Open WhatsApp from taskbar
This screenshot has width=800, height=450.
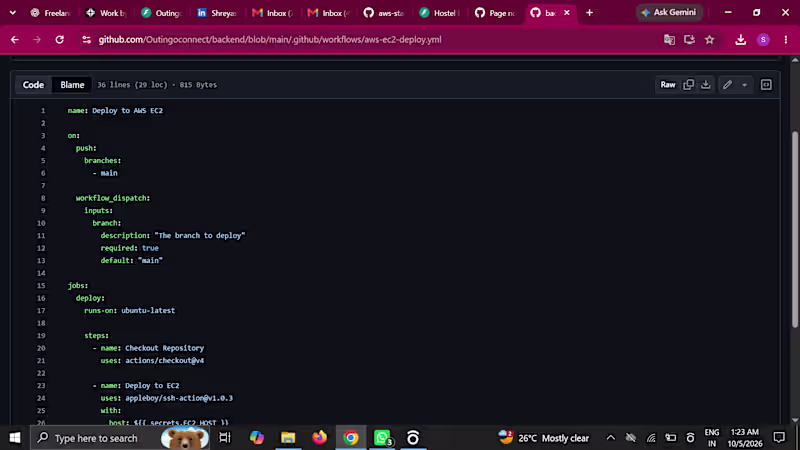click(x=382, y=438)
